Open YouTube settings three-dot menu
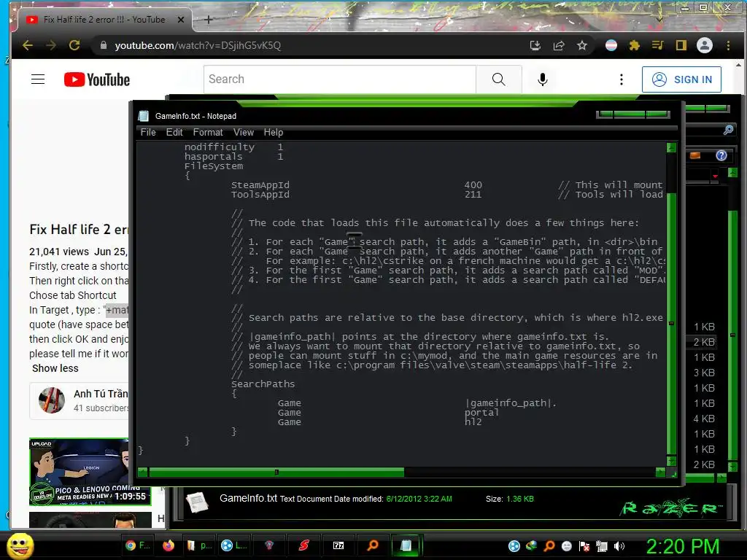The height and width of the screenshot is (560, 747). coord(622,79)
